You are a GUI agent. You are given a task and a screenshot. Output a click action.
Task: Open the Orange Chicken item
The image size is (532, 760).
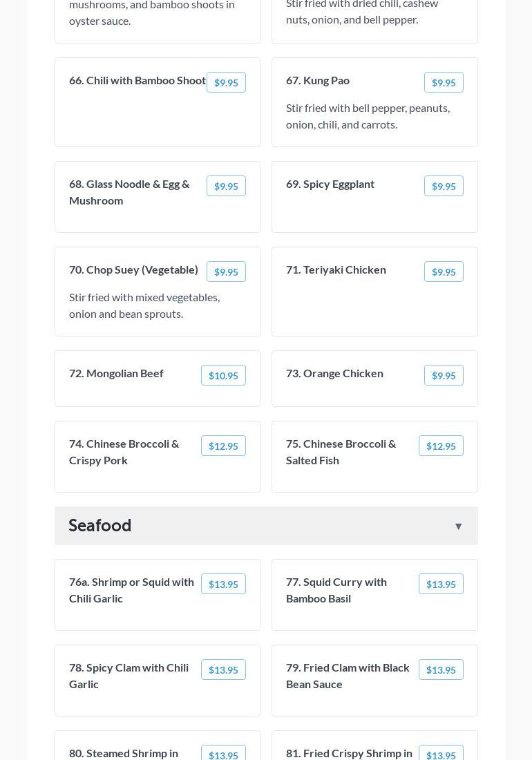(334, 373)
